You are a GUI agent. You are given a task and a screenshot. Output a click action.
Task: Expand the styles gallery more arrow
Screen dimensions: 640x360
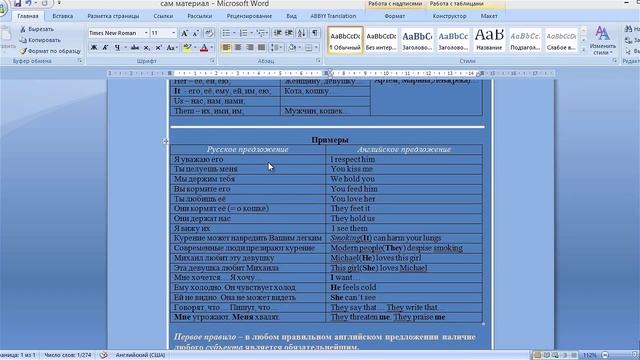[583, 49]
